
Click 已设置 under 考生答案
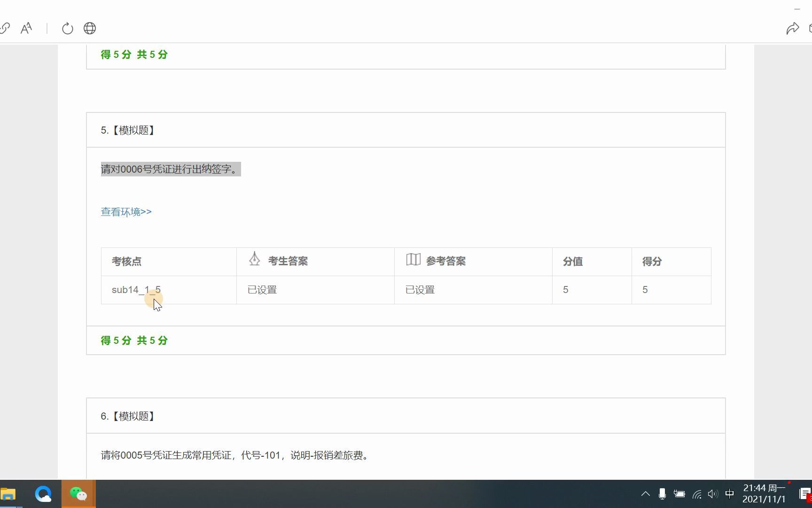point(262,290)
